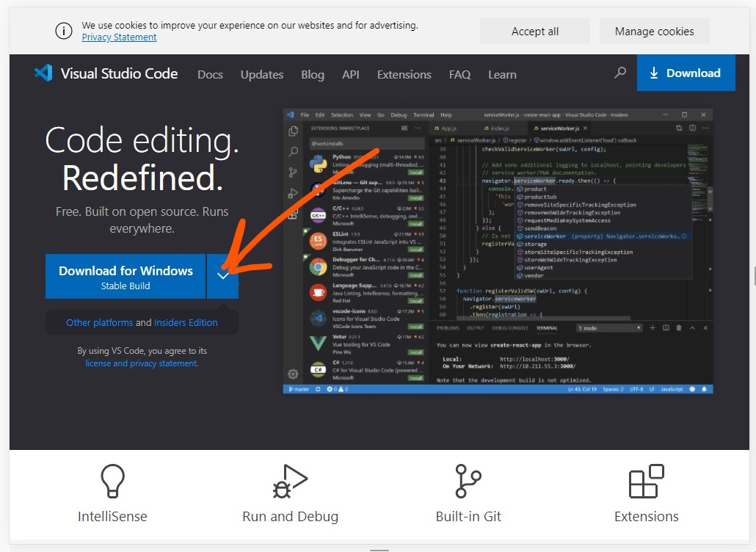Open the Manage cookies dialog

point(654,31)
